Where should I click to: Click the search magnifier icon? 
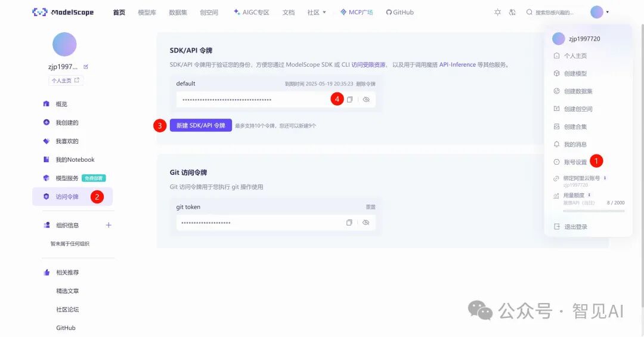click(530, 13)
